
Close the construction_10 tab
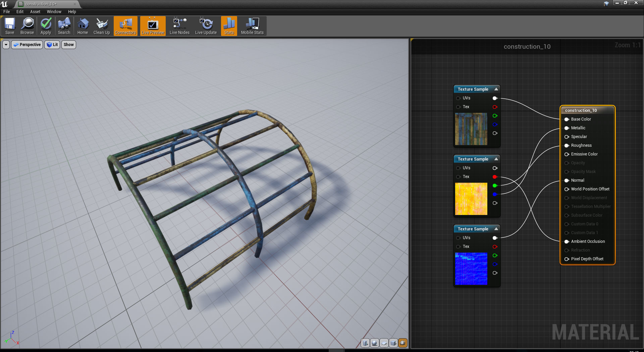tap(75, 4)
